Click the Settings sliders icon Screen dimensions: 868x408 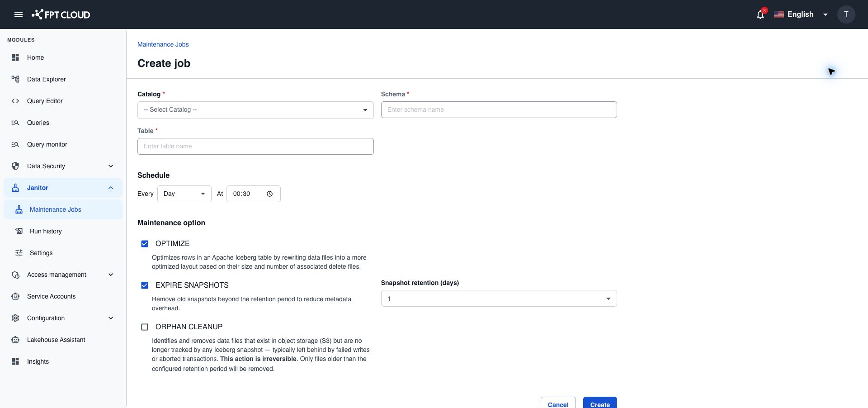19,253
